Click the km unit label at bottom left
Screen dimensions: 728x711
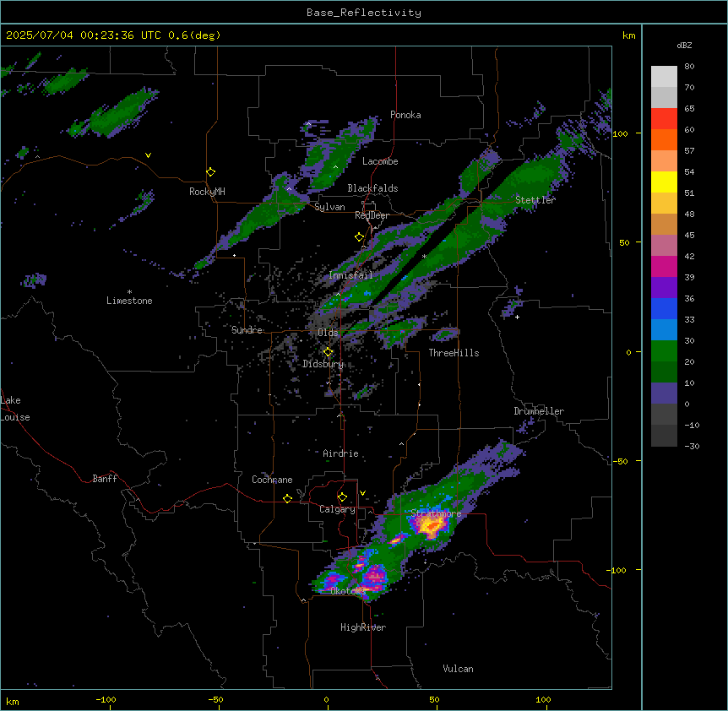point(13,702)
